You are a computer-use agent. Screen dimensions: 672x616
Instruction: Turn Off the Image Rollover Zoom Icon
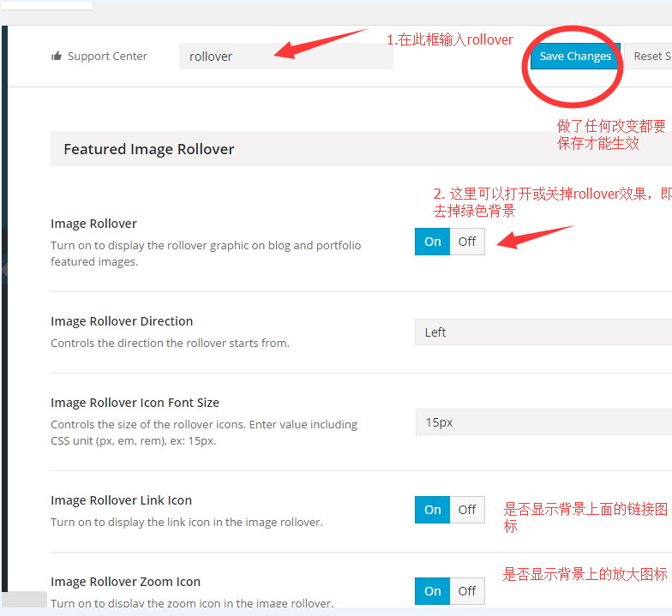[x=467, y=591]
